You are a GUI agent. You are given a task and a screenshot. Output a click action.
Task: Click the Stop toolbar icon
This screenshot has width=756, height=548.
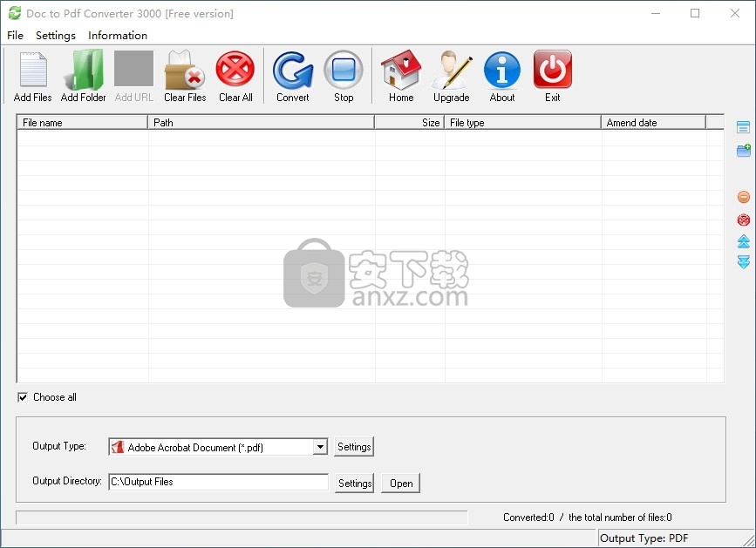point(344,71)
